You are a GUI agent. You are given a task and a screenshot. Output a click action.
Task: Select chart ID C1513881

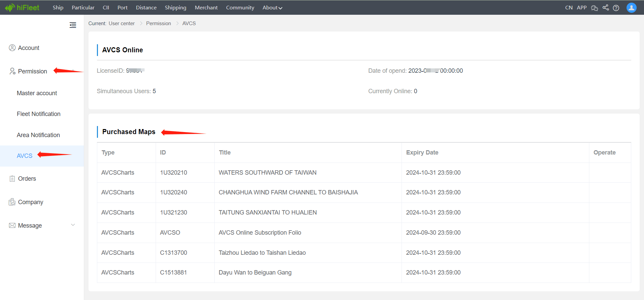[x=173, y=273]
